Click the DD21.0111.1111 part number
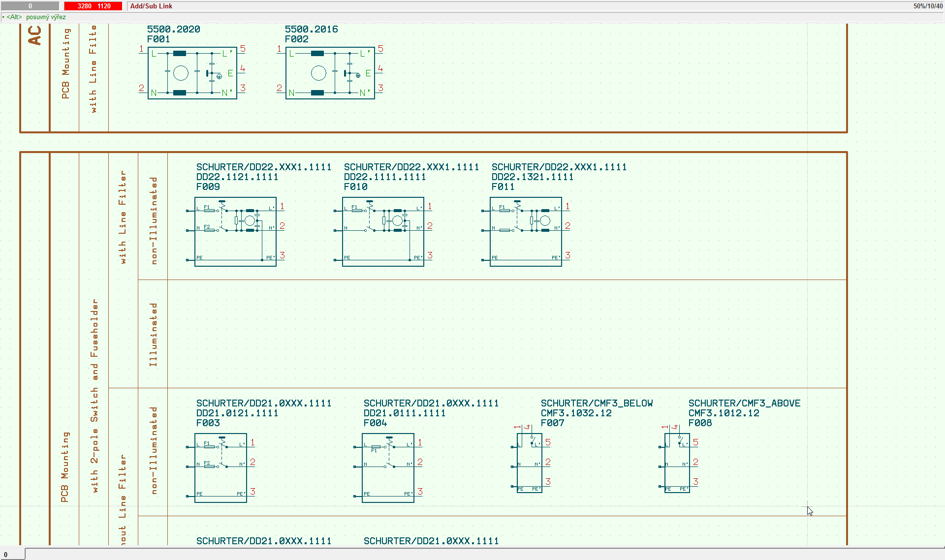The height and width of the screenshot is (560, 945). 405,413
